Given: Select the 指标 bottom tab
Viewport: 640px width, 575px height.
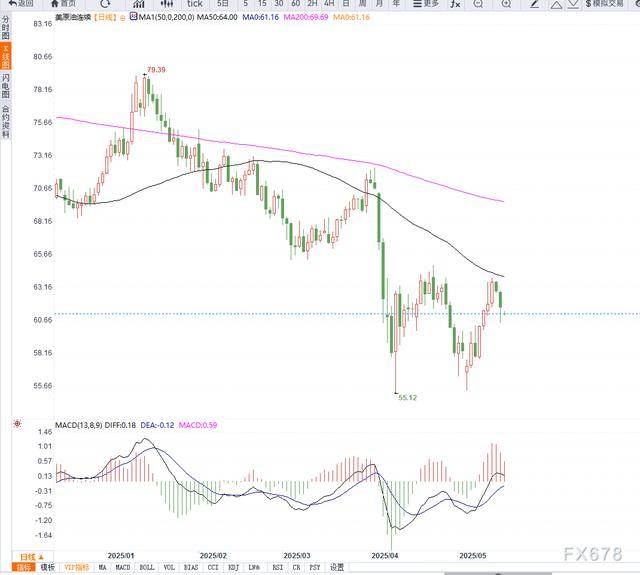Looking at the screenshot, I should pos(23,567).
